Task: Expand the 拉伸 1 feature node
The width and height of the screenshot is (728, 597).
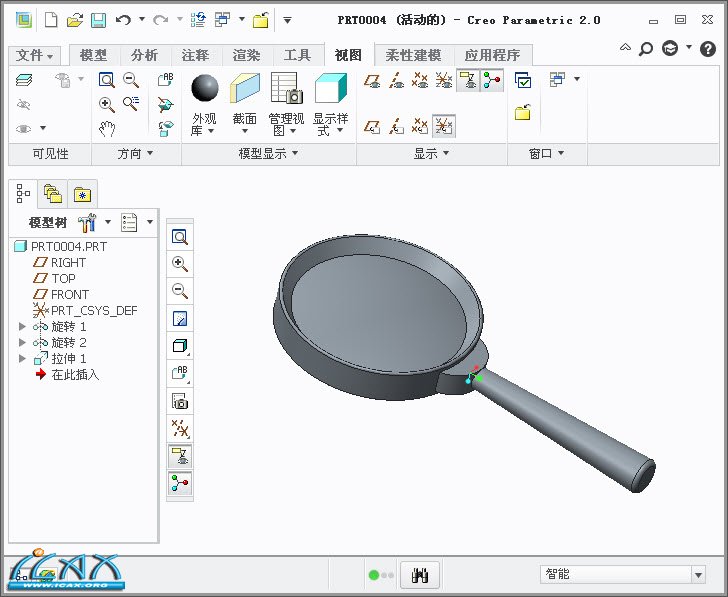Action: click(x=23, y=359)
